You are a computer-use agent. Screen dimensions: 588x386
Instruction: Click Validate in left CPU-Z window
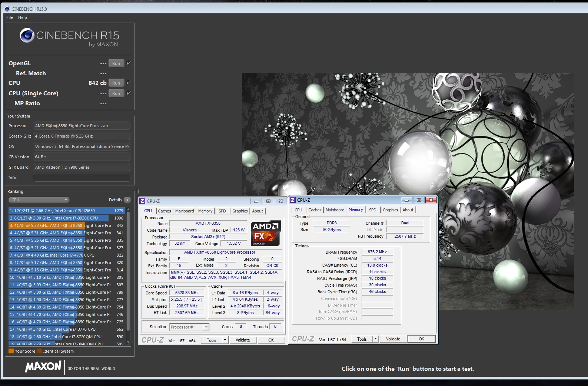point(243,340)
